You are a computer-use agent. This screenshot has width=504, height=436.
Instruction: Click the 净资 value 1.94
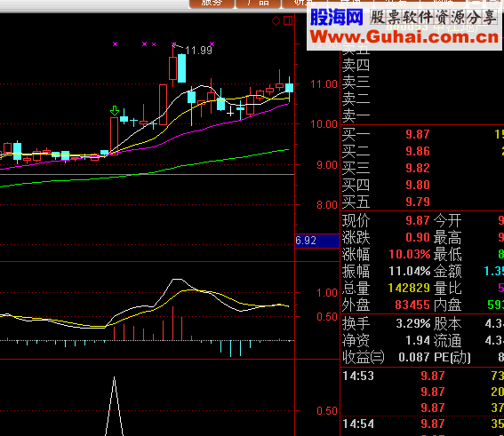(418, 340)
